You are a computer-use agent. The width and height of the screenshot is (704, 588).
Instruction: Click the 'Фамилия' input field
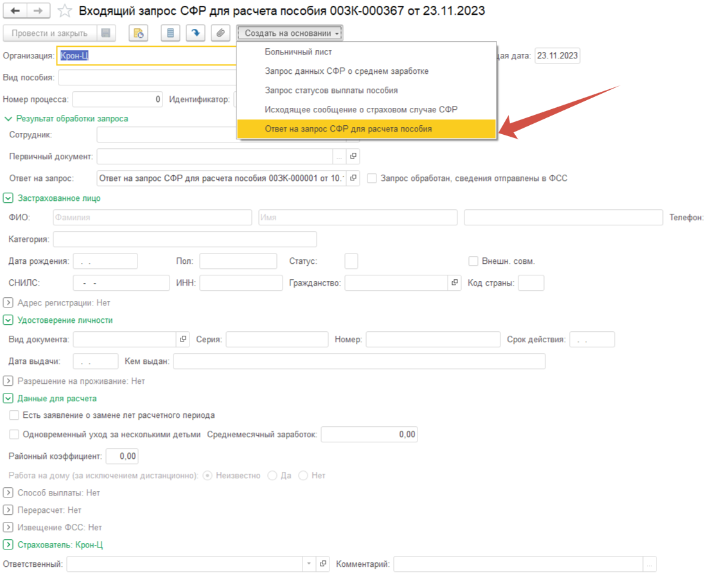click(x=152, y=218)
